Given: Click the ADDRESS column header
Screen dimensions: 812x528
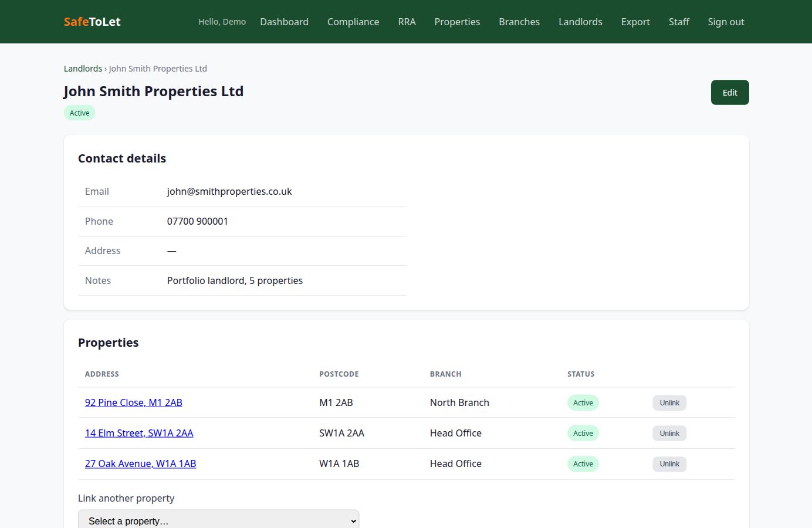Looking at the screenshot, I should (x=102, y=374).
